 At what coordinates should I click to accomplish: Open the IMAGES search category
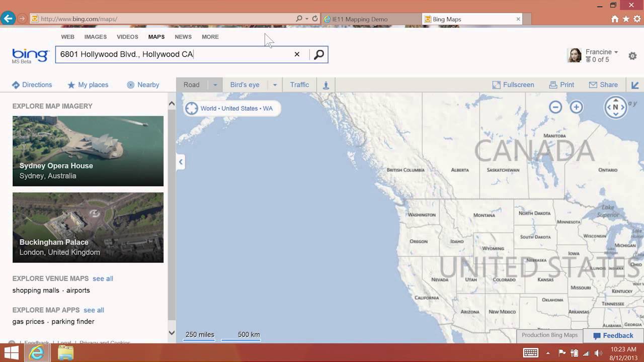click(x=96, y=37)
